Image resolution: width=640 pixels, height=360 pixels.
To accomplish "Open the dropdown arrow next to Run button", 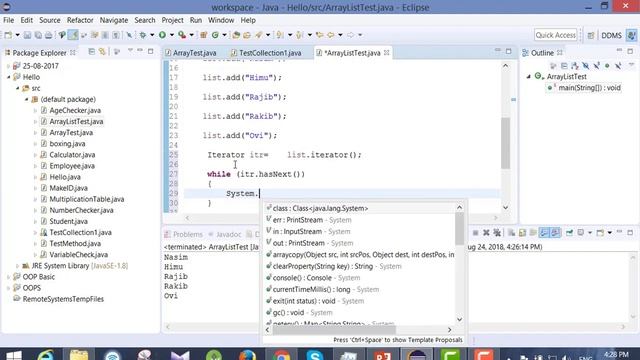I will point(172,35).
